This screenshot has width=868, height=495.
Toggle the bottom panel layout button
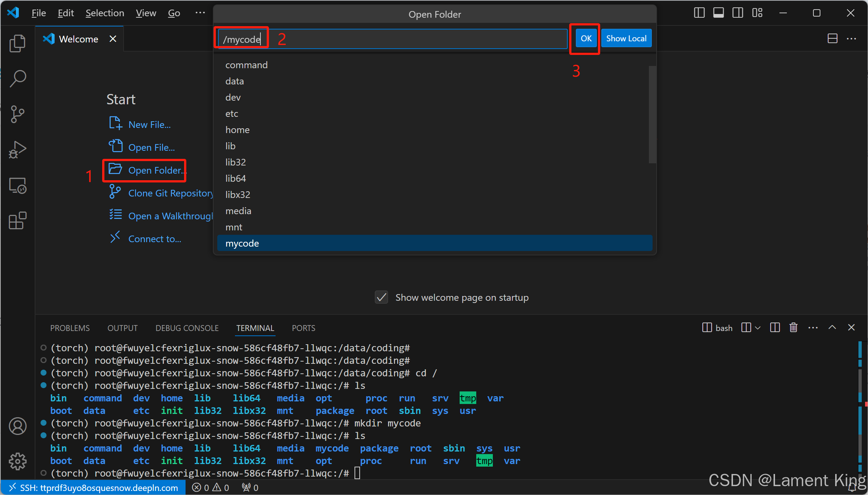coord(718,13)
